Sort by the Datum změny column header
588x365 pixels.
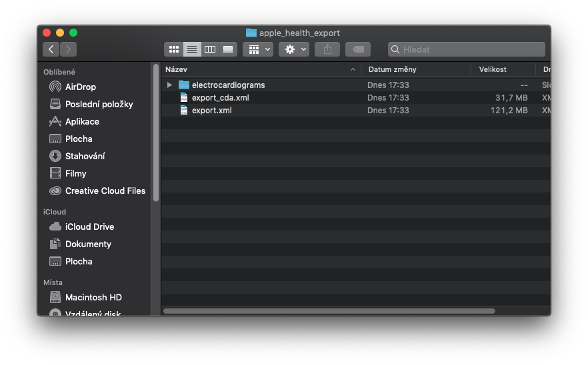[416, 69]
